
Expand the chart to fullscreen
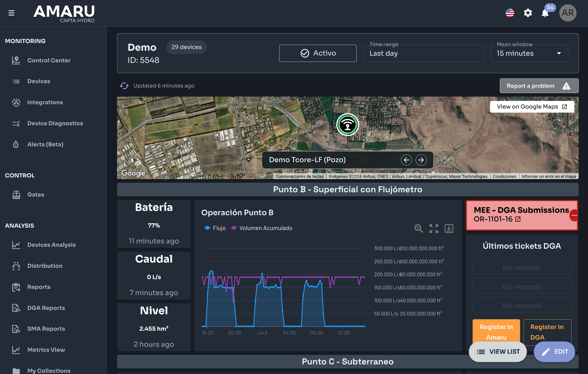[434, 228]
